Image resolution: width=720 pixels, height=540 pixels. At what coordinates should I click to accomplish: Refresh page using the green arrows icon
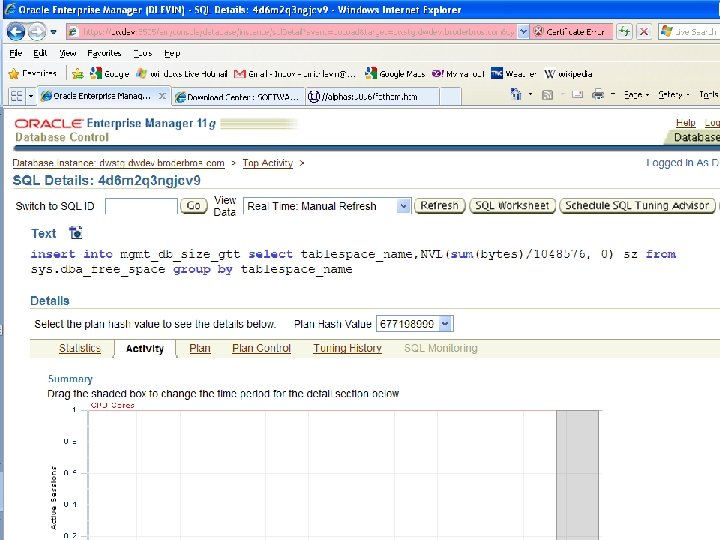(x=624, y=32)
